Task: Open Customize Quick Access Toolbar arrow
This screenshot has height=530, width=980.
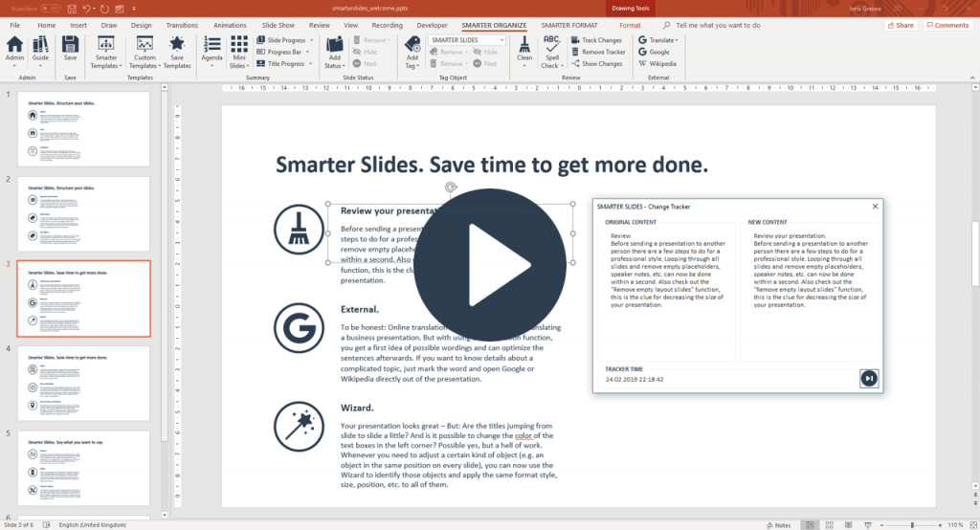Action: [134, 9]
